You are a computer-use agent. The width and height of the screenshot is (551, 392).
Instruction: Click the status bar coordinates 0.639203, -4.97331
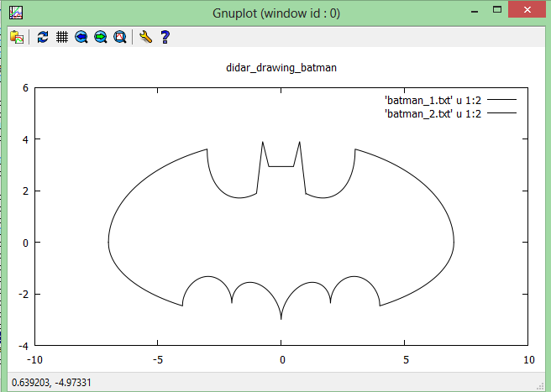51,383
